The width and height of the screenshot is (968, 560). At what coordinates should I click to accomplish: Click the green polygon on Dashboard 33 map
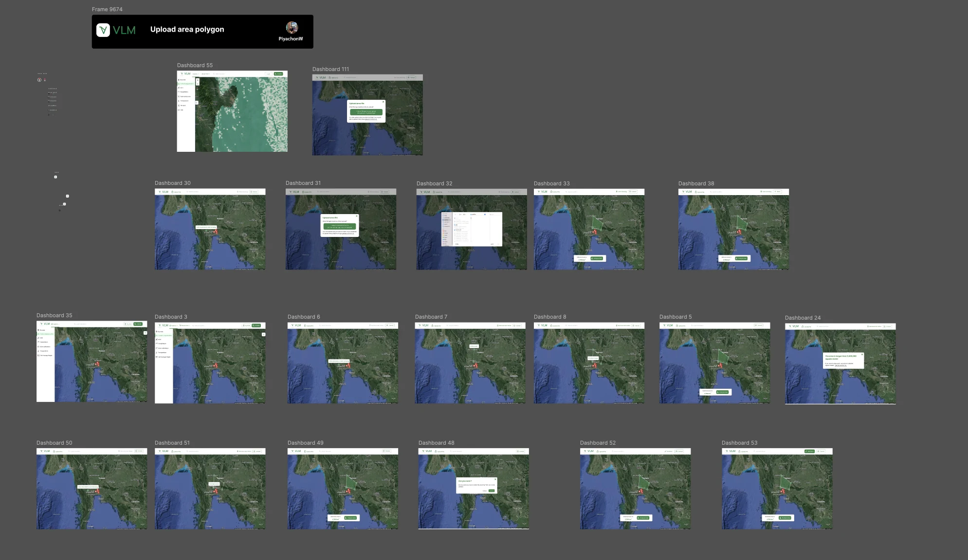(x=597, y=223)
